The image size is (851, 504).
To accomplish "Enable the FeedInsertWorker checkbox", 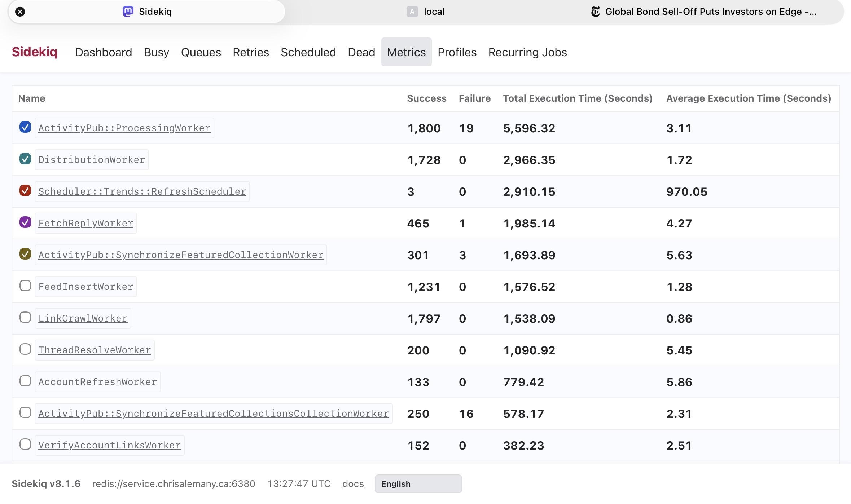I will pos(25,286).
